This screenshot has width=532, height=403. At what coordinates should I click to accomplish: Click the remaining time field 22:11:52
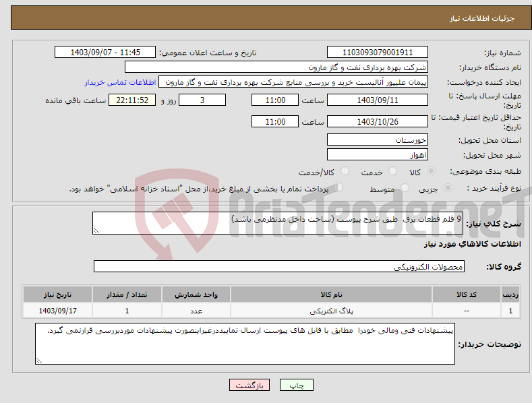132,100
